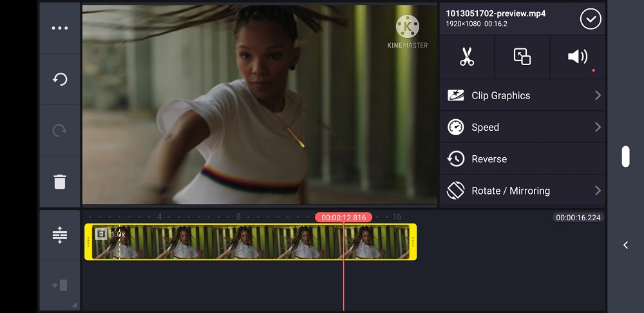Viewport: 644px width, 313px height.
Task: Click the Rotate / Mirroring icon
Action: (x=455, y=191)
